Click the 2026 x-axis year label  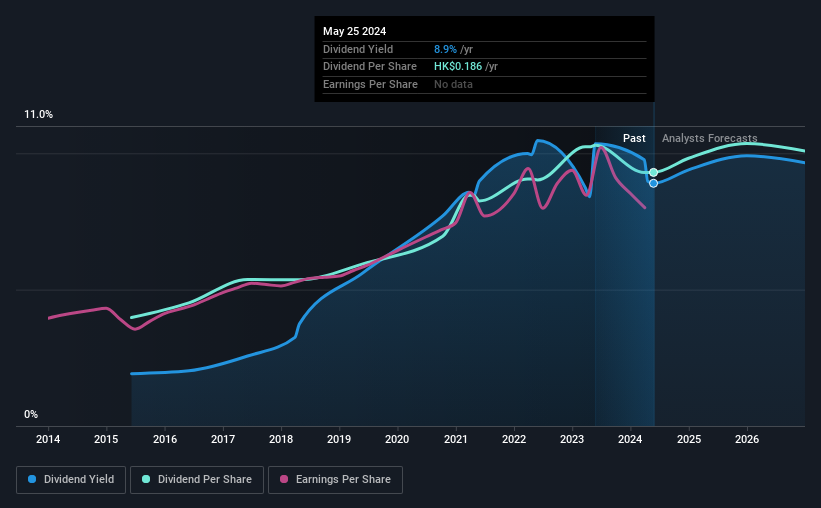pos(747,439)
